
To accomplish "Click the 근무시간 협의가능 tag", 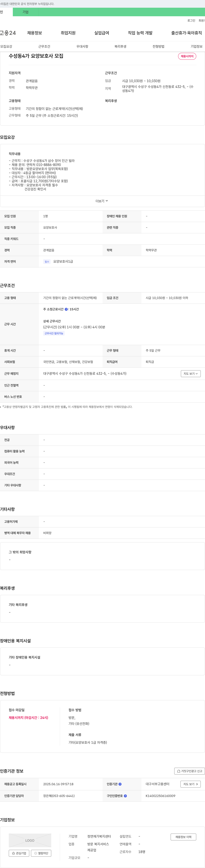I will coord(54,333).
